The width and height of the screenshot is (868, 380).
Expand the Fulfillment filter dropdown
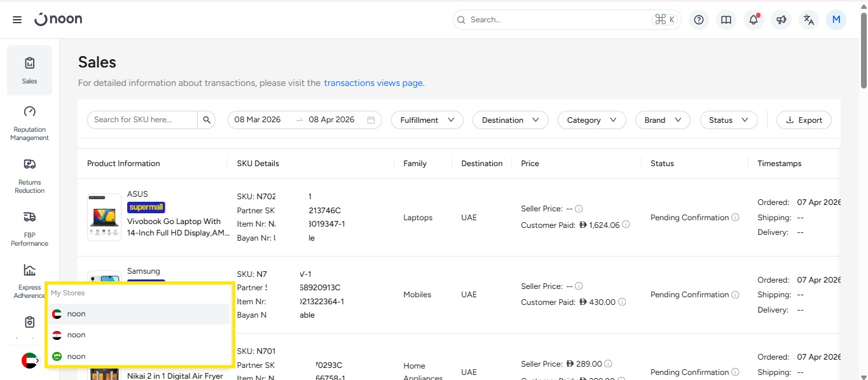(x=427, y=120)
